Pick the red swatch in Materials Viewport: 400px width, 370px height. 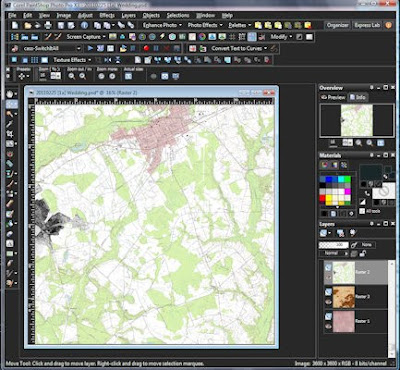coord(323,198)
